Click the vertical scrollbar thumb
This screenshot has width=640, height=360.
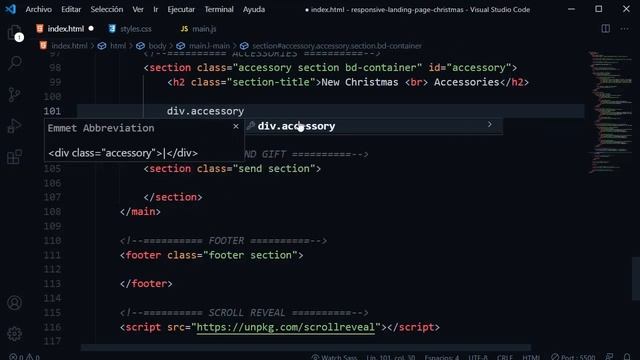click(x=636, y=278)
